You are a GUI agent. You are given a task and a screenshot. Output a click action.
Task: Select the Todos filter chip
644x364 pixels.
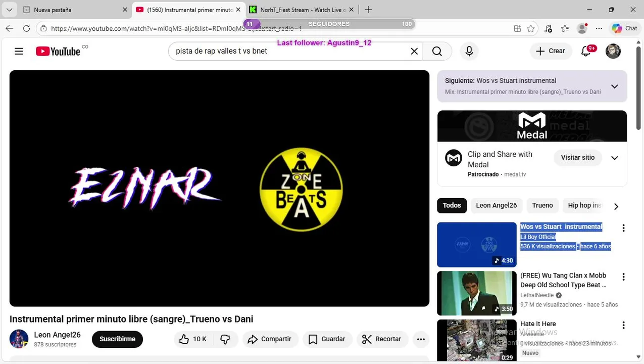click(452, 205)
